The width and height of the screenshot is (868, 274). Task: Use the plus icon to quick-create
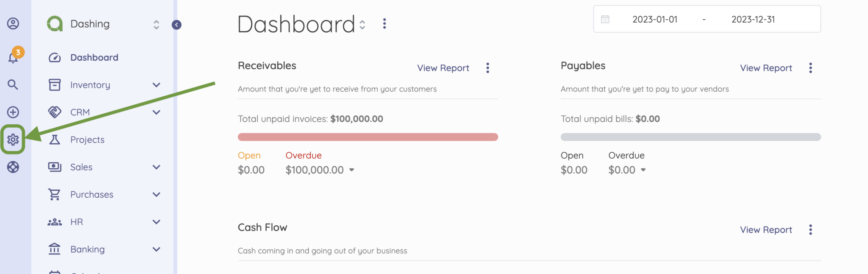click(x=14, y=112)
